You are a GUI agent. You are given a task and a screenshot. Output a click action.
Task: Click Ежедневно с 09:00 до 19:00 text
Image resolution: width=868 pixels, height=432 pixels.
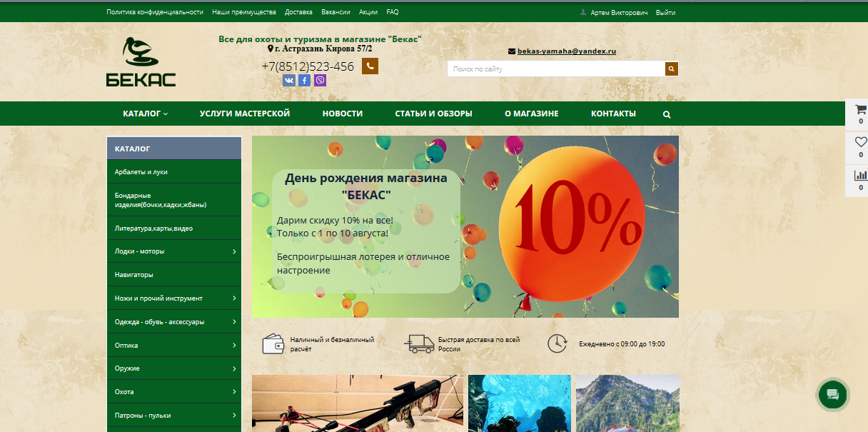click(622, 344)
